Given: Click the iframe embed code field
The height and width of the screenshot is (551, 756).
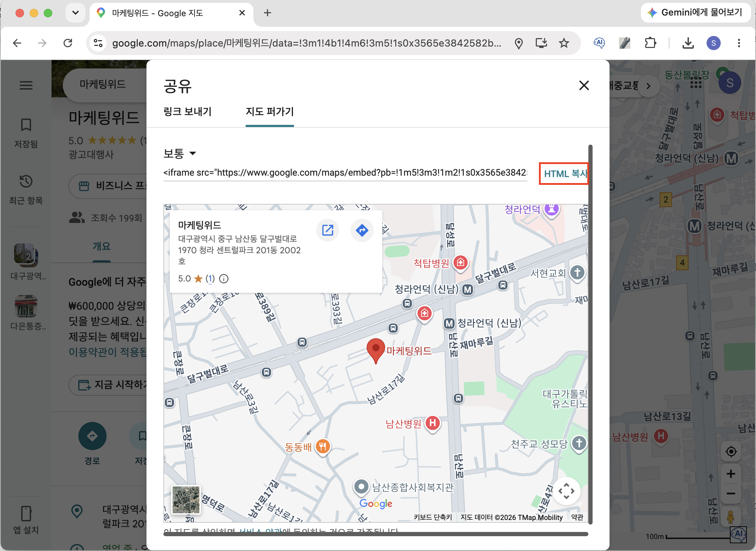Looking at the screenshot, I should (x=345, y=172).
